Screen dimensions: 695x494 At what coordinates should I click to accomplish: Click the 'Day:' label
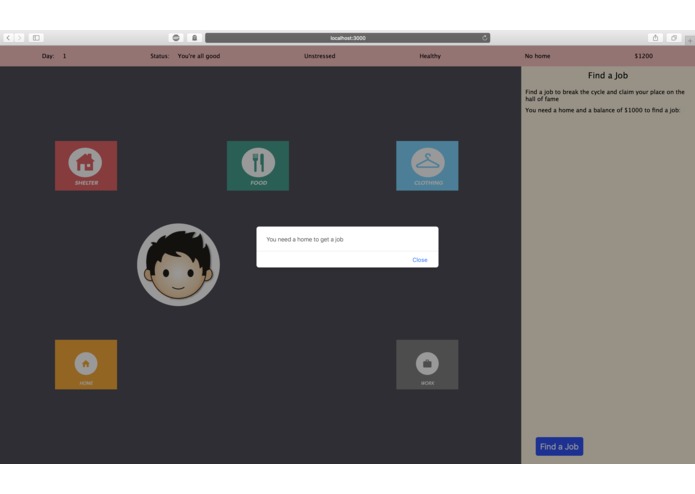48,56
